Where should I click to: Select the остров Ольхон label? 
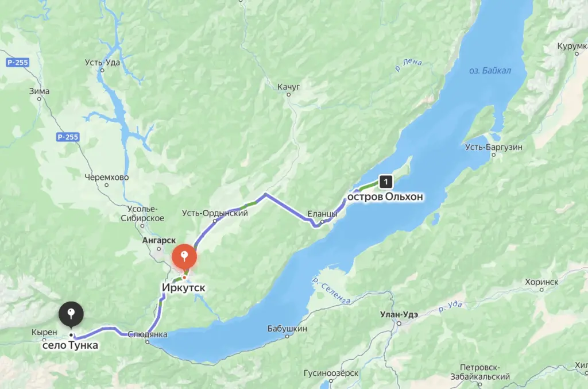[x=385, y=197]
